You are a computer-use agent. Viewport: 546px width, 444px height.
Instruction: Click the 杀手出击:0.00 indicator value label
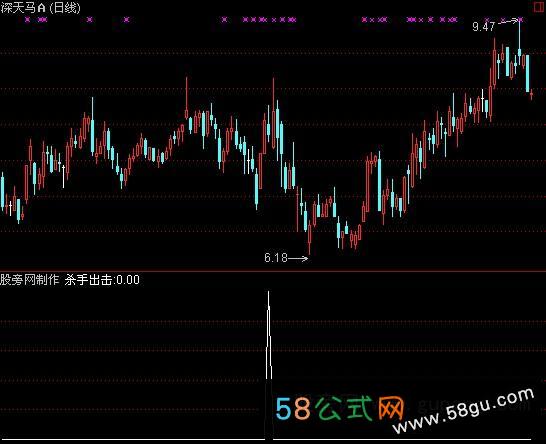[102, 280]
